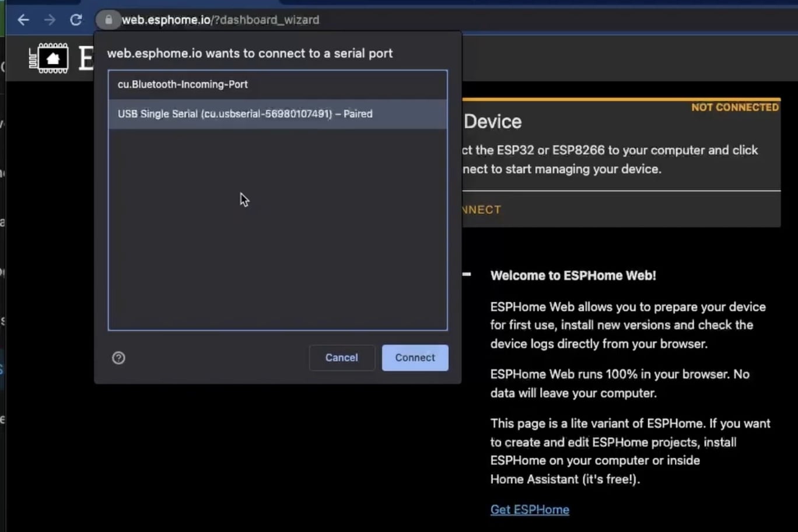Click the Connect button in the dialog

pyautogui.click(x=415, y=358)
